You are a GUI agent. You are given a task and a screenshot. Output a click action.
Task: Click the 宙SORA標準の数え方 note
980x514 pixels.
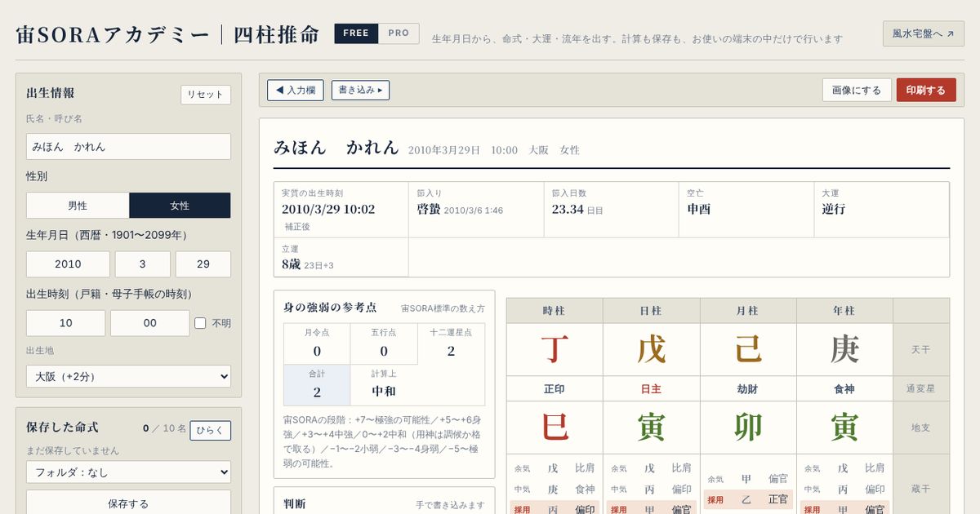443,309
